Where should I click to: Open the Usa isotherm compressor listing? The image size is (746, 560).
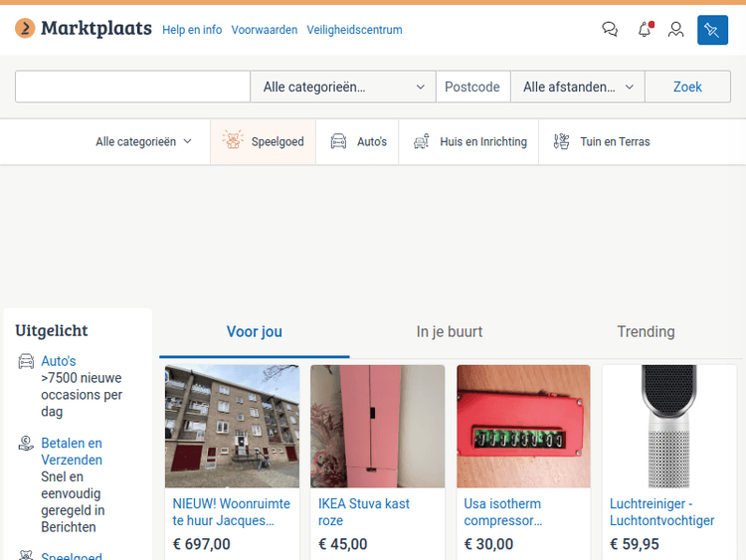tap(503, 512)
